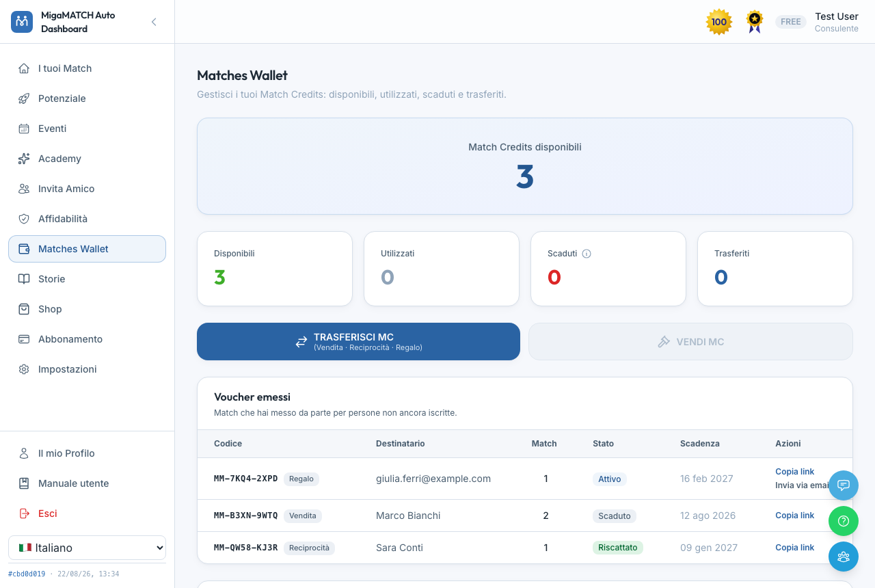Click recipient giulia.ferri@example.com
The image size is (875, 588).
[x=433, y=479]
